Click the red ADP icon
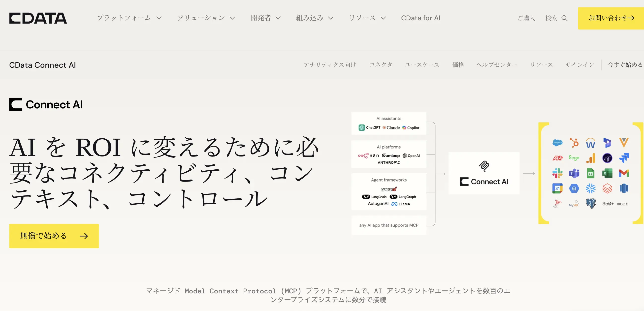Viewport: 644px width, 311px height. pyautogui.click(x=557, y=158)
